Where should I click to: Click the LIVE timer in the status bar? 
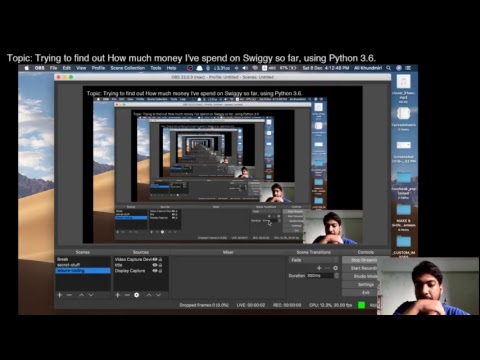[x=251, y=305]
